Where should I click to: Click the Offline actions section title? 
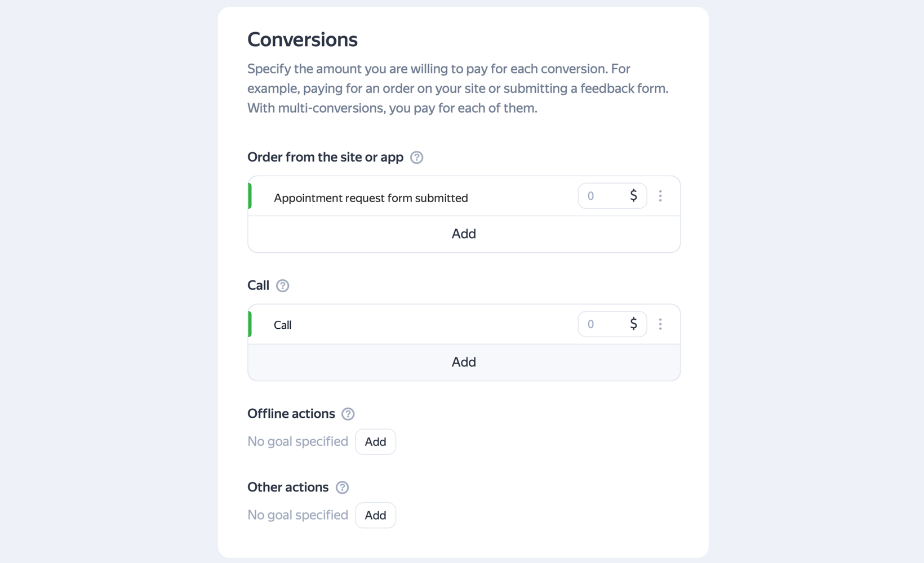point(291,414)
